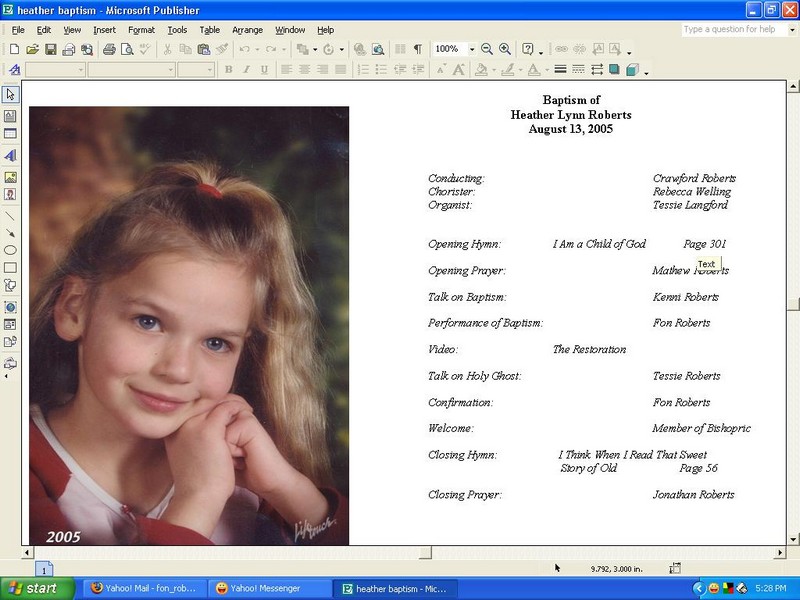Toggle the Shadow Style button

(x=614, y=70)
